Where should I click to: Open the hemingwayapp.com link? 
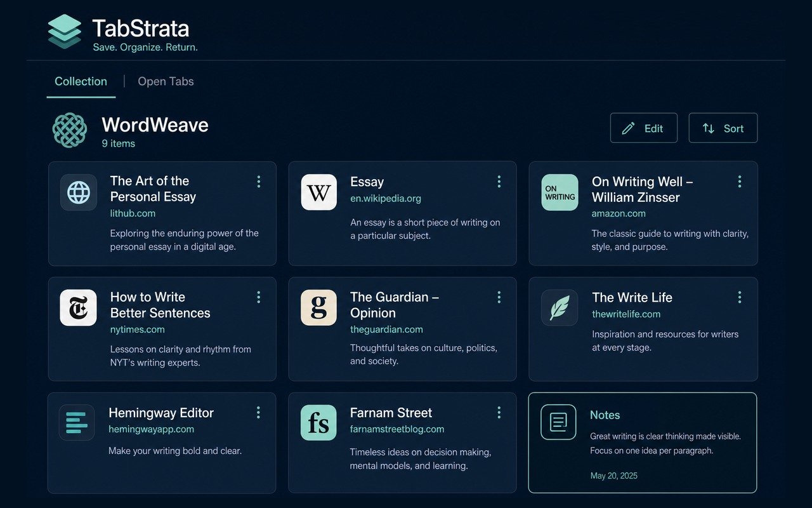click(151, 429)
